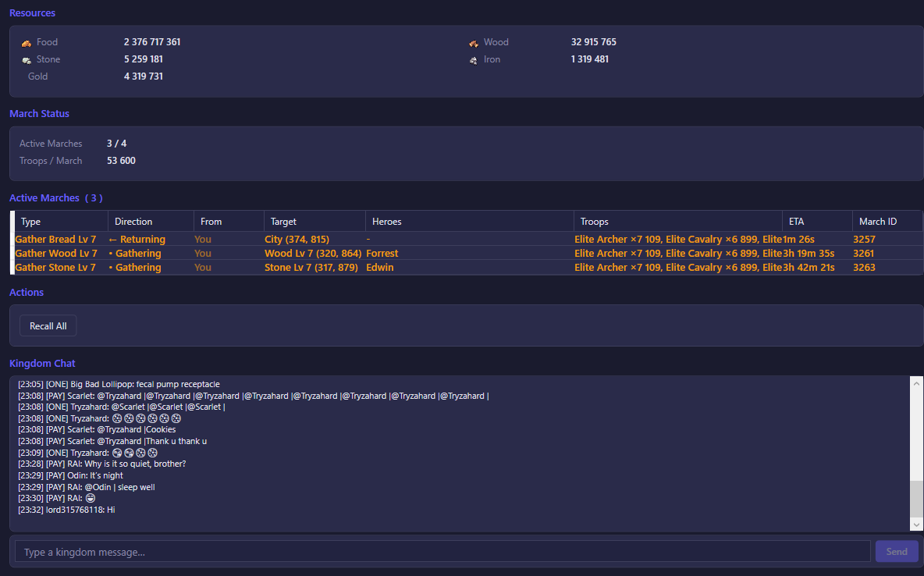Click Scarlet's 'Thank u thank u' message
The image size is (924, 576).
coord(112,442)
